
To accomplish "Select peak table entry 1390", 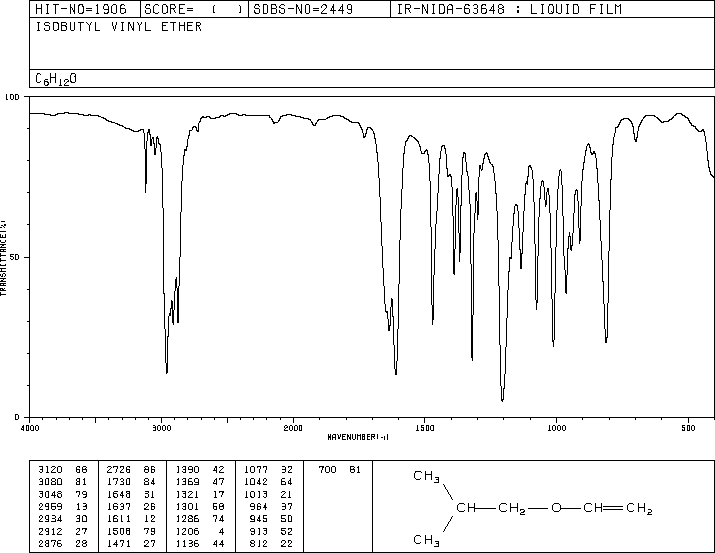I will tap(187, 470).
